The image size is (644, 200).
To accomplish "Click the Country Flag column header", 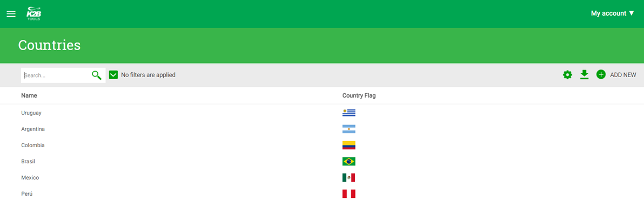I will pyautogui.click(x=359, y=95).
